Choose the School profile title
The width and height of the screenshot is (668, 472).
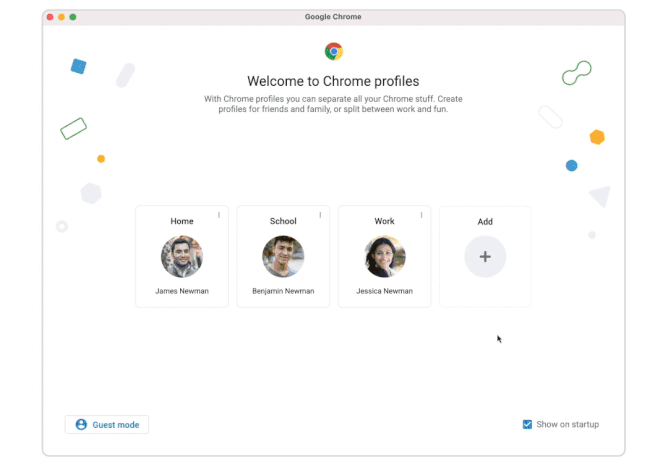pos(283,222)
